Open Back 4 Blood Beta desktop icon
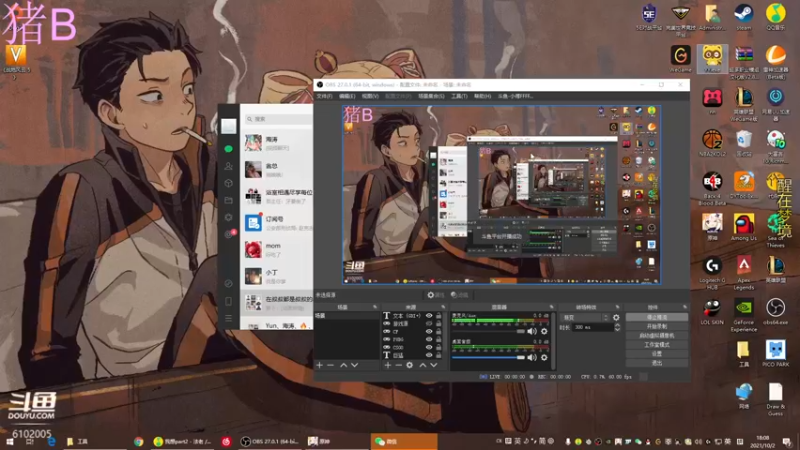The image size is (800, 450). click(712, 189)
